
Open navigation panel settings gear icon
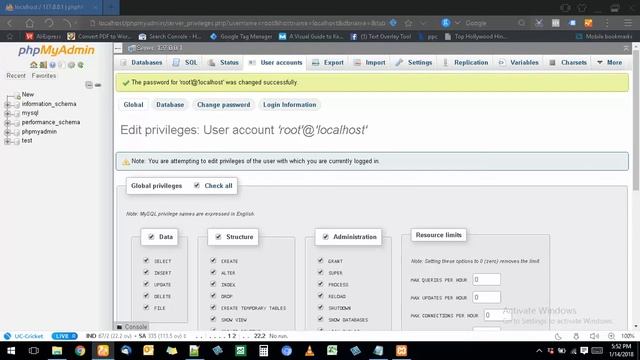(71, 65)
